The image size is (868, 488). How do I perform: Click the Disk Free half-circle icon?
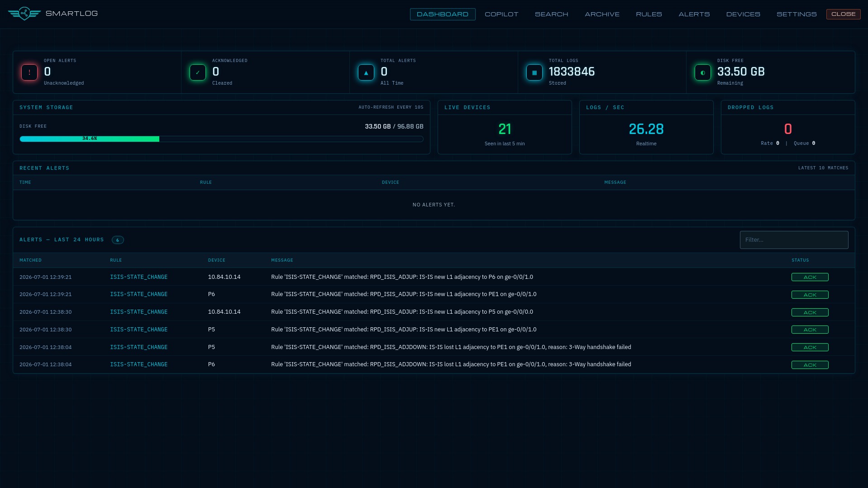(x=703, y=72)
